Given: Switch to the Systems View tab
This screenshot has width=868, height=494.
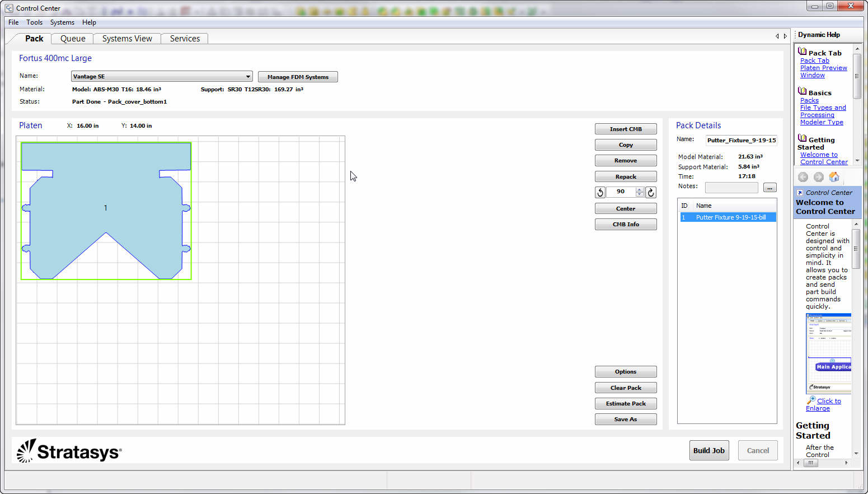Looking at the screenshot, I should [127, 39].
